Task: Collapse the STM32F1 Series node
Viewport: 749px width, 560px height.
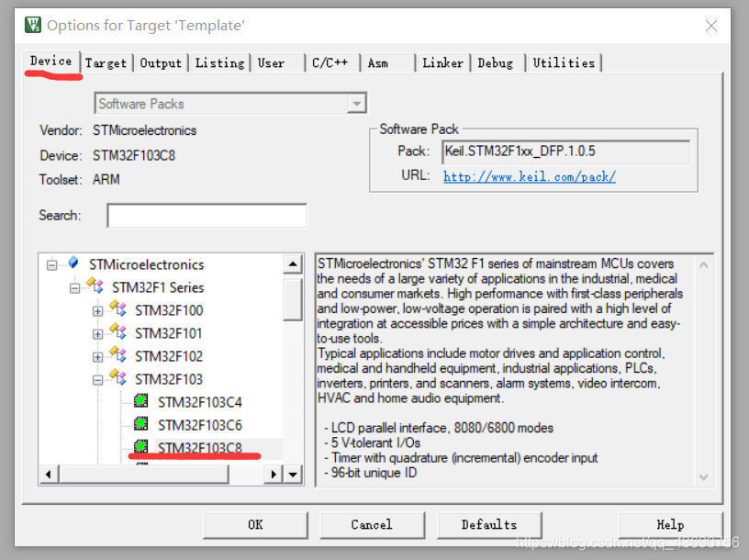Action: (74, 288)
